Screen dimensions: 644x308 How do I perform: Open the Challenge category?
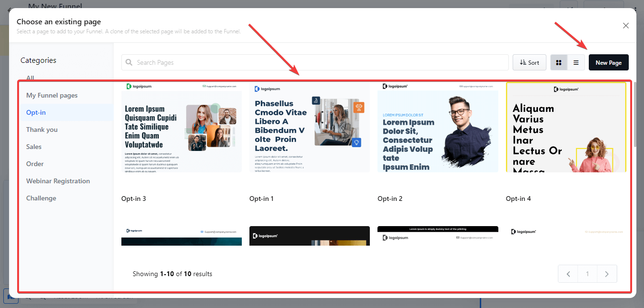pyautogui.click(x=41, y=198)
